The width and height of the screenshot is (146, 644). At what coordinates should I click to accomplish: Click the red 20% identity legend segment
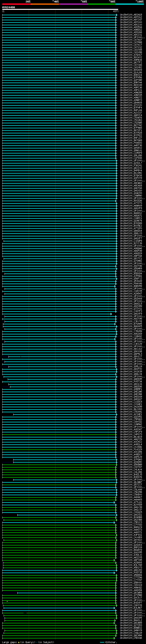pos(16,4)
